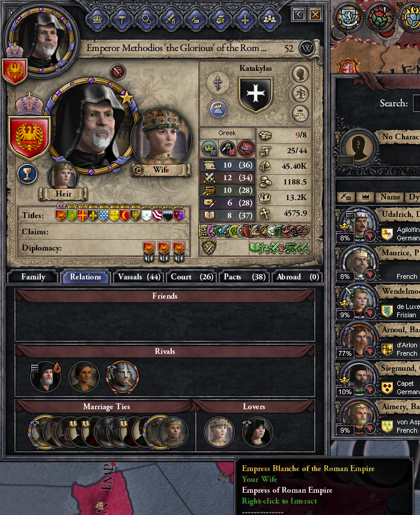Screen dimensions: 420x515
Task: Open the Religion cross icon in top bar
Action: pyautogui.click(x=245, y=19)
